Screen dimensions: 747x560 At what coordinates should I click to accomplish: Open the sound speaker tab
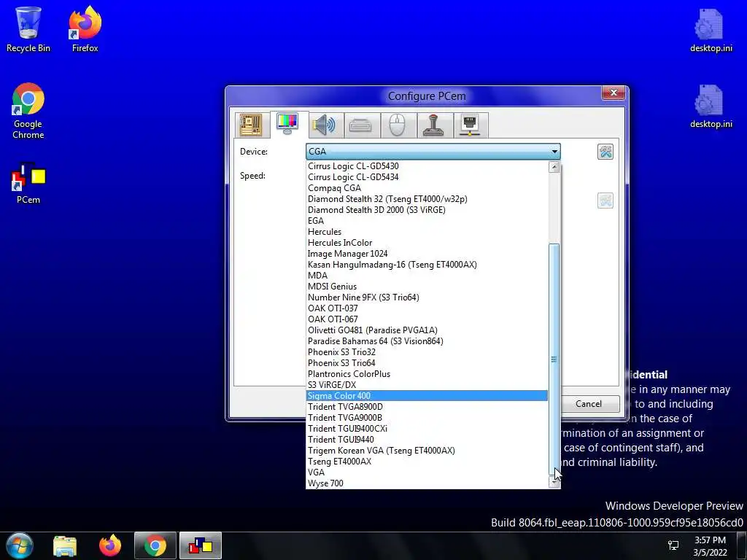click(325, 125)
